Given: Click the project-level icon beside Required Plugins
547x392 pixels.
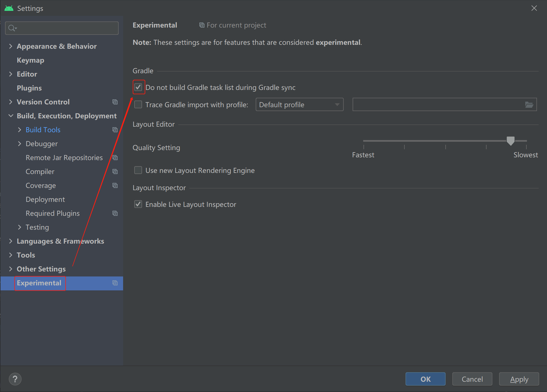Looking at the screenshot, I should tap(115, 213).
